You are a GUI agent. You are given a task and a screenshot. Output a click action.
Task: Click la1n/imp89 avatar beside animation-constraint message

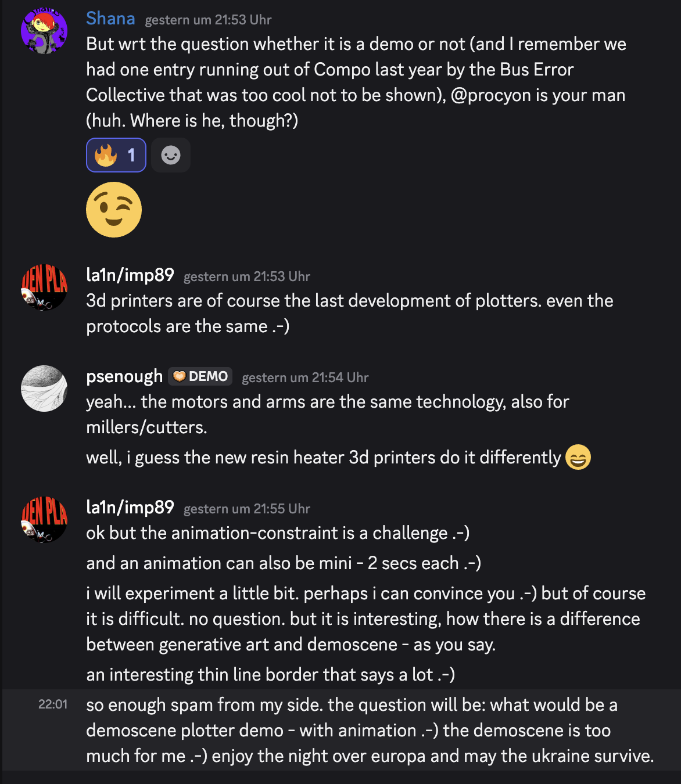[44, 520]
